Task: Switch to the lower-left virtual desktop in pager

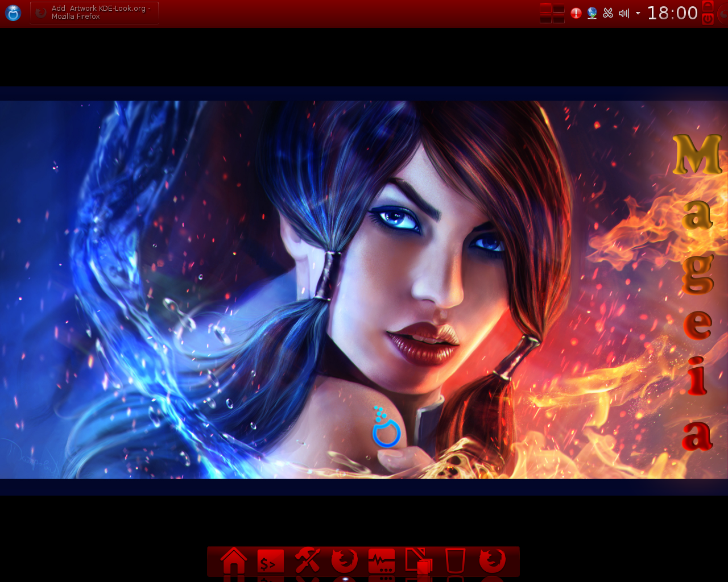Action: [x=545, y=19]
